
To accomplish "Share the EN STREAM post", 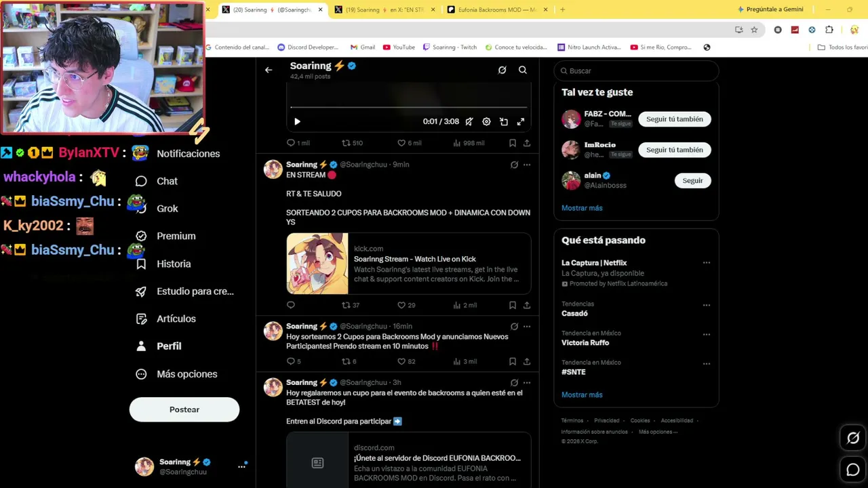I will pyautogui.click(x=527, y=305).
